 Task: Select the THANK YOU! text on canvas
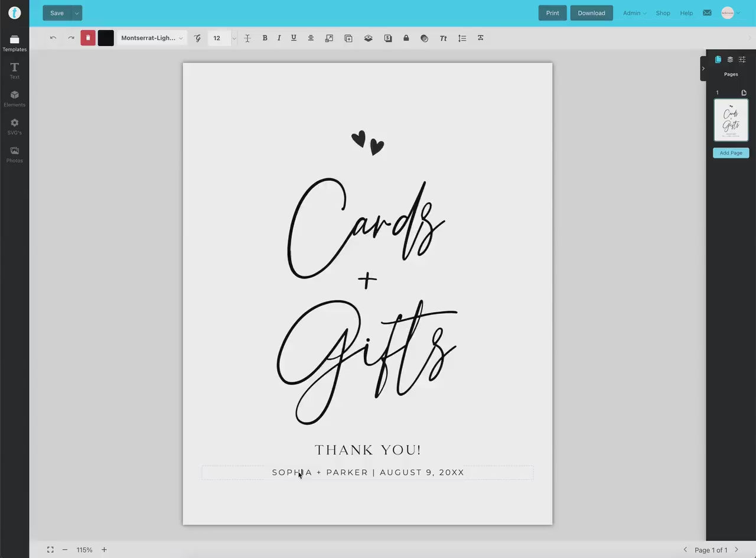[368, 450]
